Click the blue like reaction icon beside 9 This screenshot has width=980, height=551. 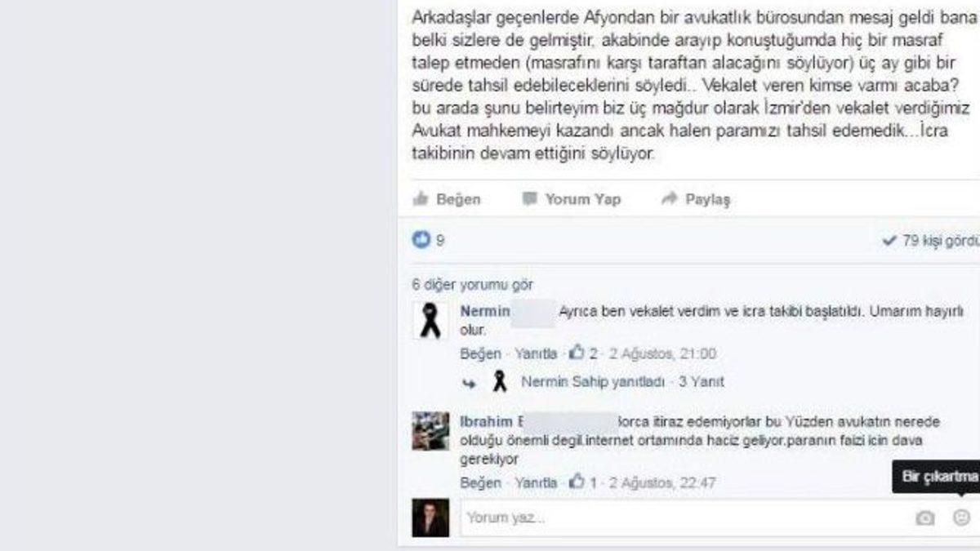[x=421, y=240]
